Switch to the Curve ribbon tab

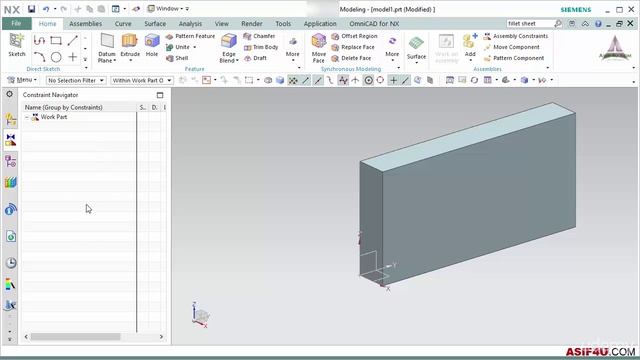click(x=123, y=24)
